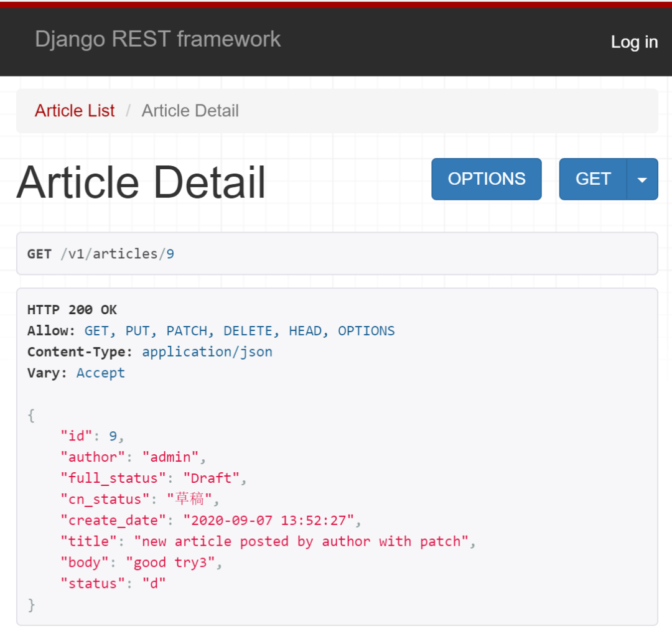The width and height of the screenshot is (672, 639).
Task: Select the status value d
Action: 153,584
